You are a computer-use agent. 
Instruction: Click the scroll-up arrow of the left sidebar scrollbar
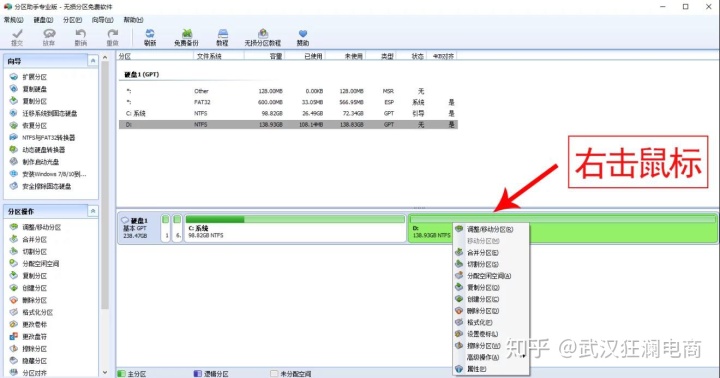(105, 57)
